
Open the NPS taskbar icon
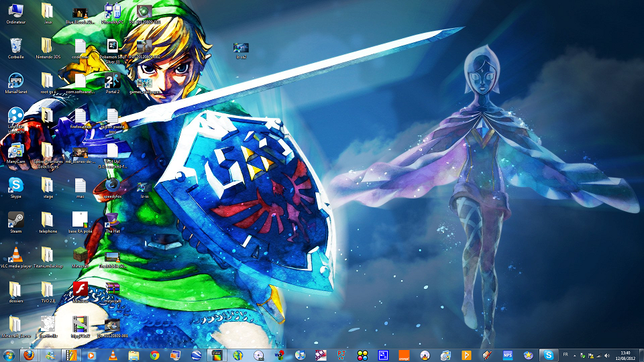click(508, 355)
